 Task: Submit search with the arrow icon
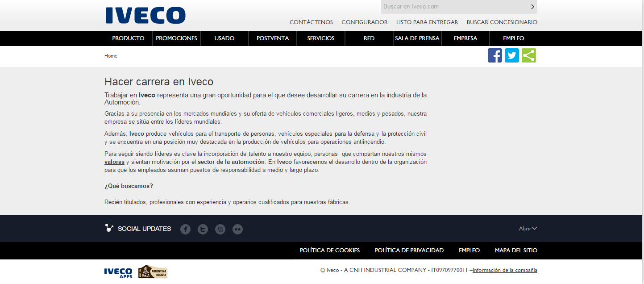(532, 7)
